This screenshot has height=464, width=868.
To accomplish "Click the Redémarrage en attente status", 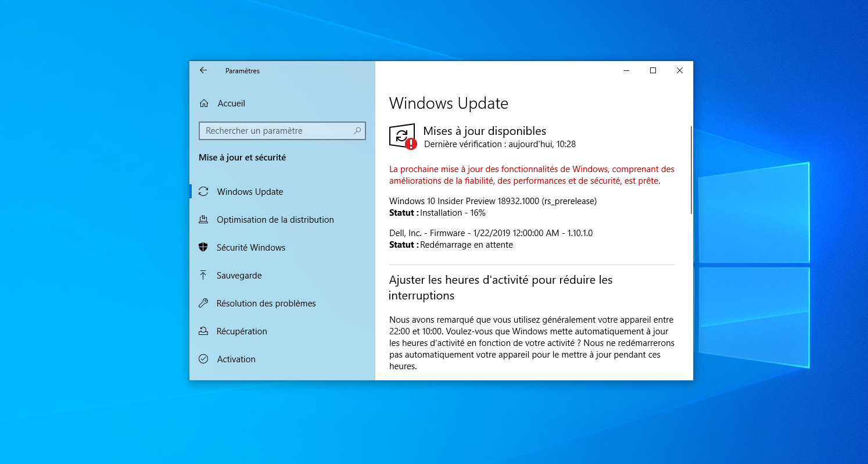I will coord(467,245).
